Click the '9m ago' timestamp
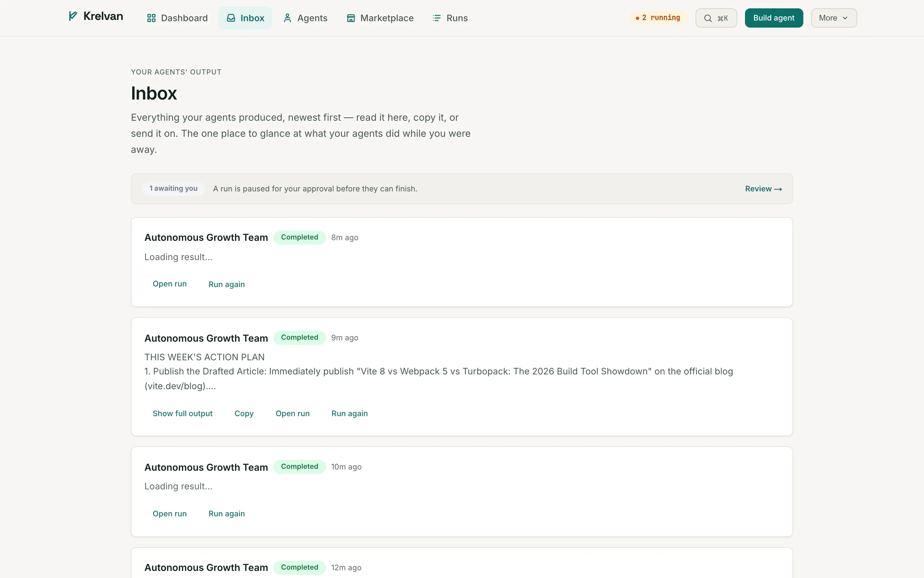The width and height of the screenshot is (924, 578). tap(345, 337)
